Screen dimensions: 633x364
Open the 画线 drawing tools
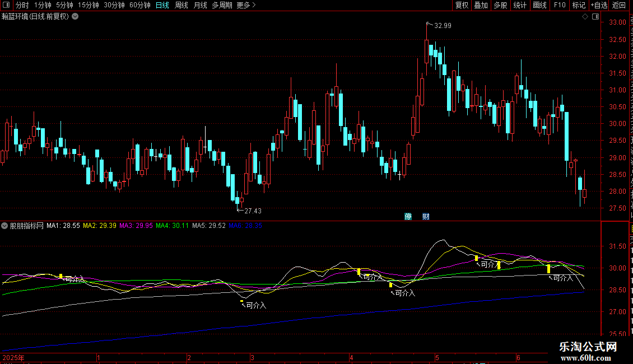click(x=540, y=5)
